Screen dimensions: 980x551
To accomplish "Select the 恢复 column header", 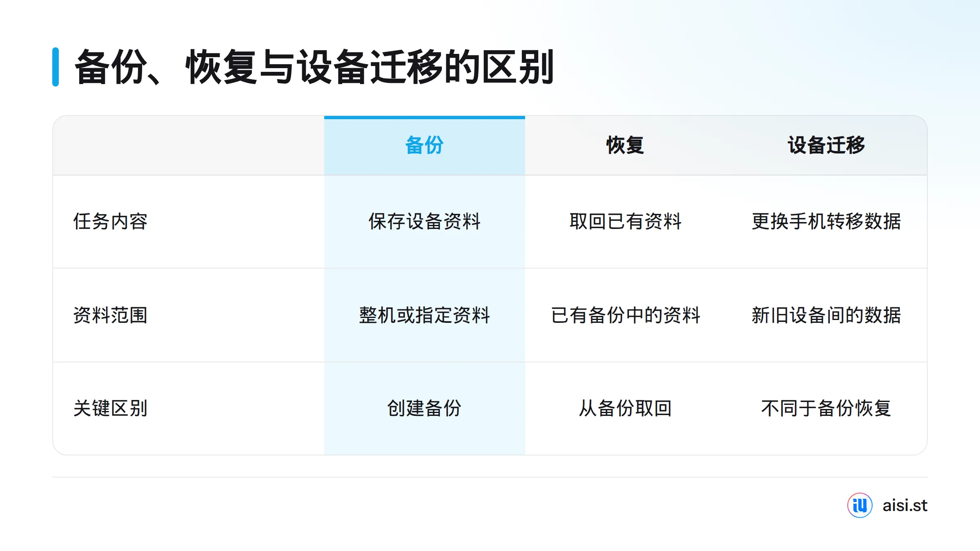I will point(625,145).
